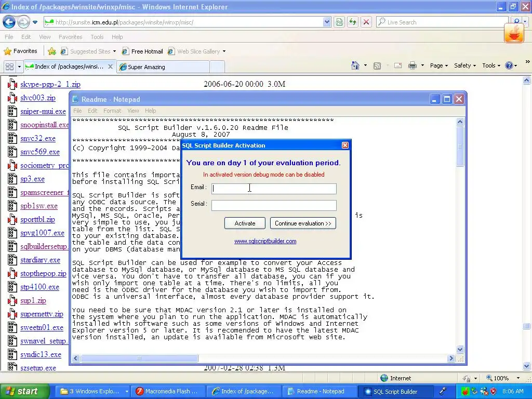Click the file icon next to stp4100.exe
Screen dimensions: 532x399
(12, 287)
